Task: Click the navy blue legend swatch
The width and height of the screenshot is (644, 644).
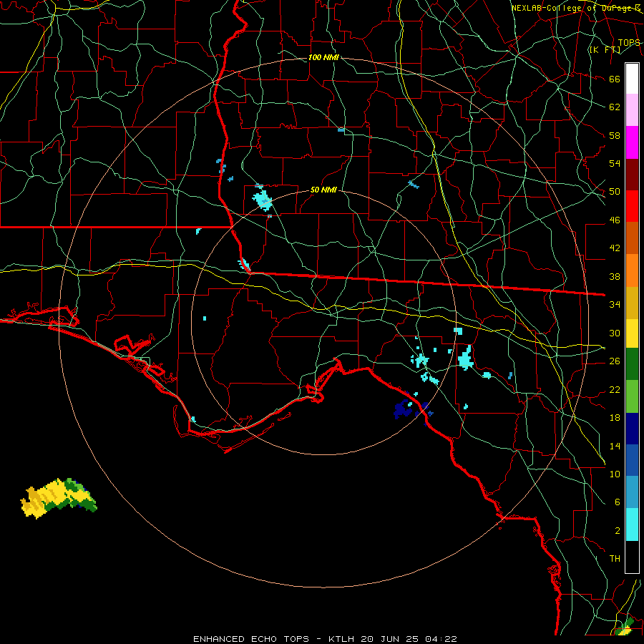Action: (632, 429)
